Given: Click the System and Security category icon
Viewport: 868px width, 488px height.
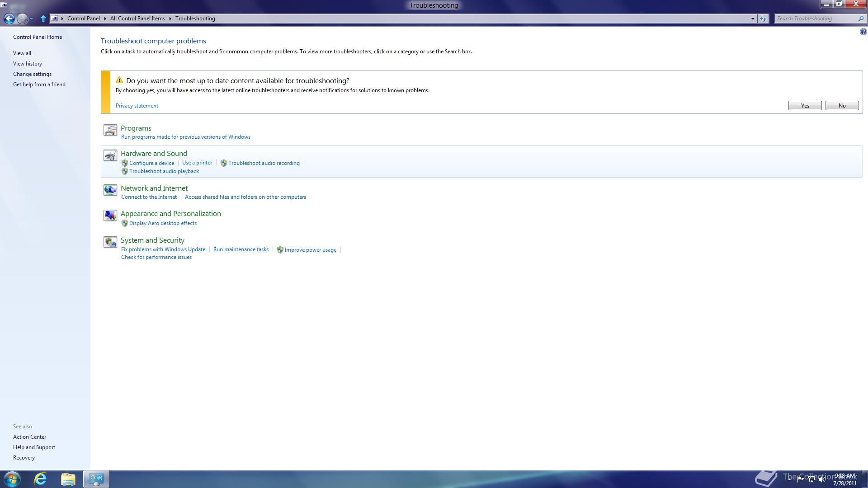Looking at the screenshot, I should coord(110,242).
